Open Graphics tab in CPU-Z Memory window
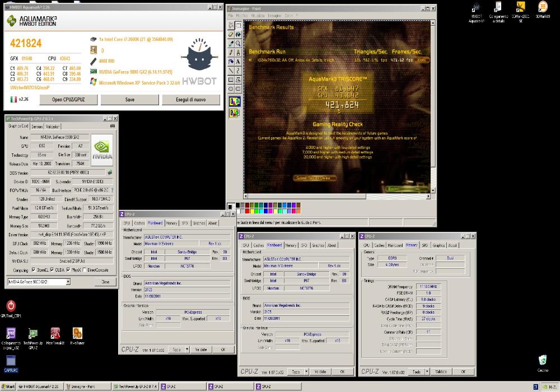560x392 pixels. [x=438, y=245]
